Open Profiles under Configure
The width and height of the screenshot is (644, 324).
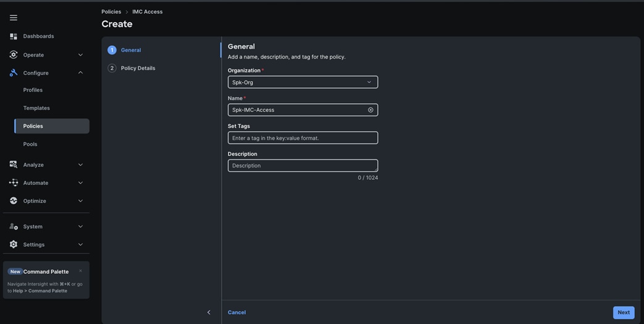click(x=33, y=90)
